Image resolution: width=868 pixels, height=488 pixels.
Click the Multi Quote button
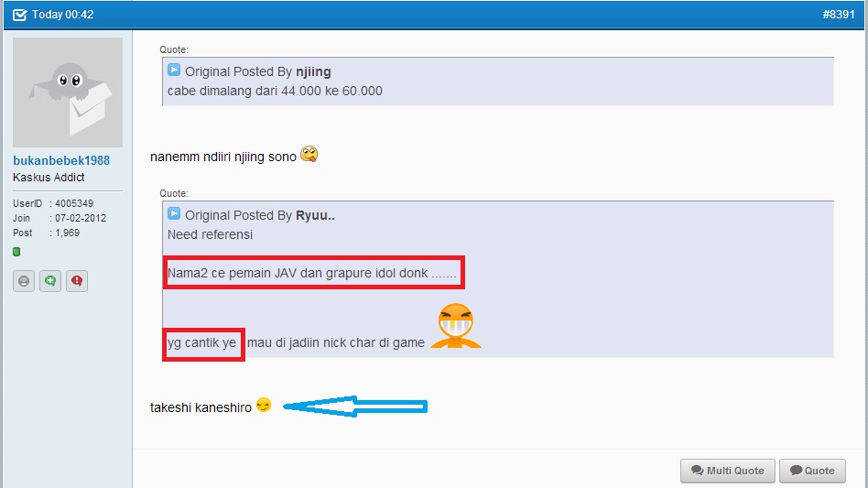728,471
